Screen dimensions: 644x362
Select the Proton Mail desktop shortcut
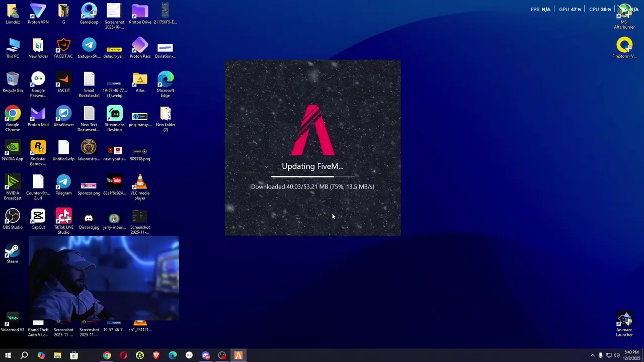[38, 117]
